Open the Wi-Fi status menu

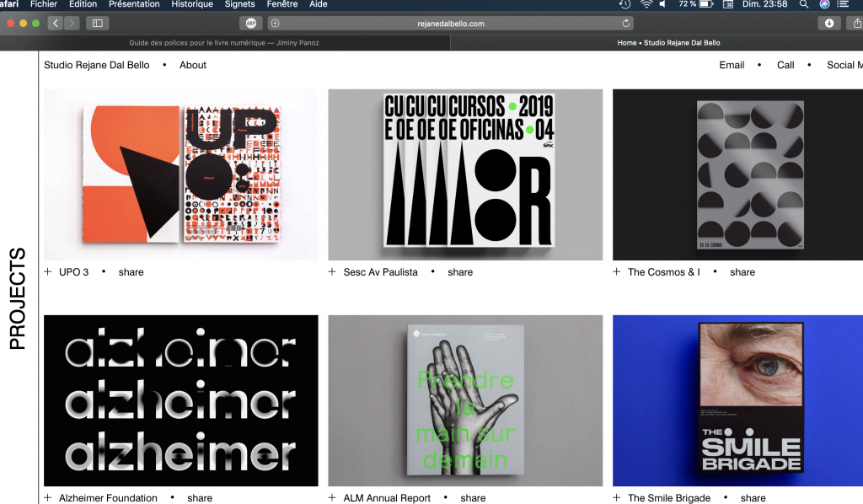tap(646, 4)
